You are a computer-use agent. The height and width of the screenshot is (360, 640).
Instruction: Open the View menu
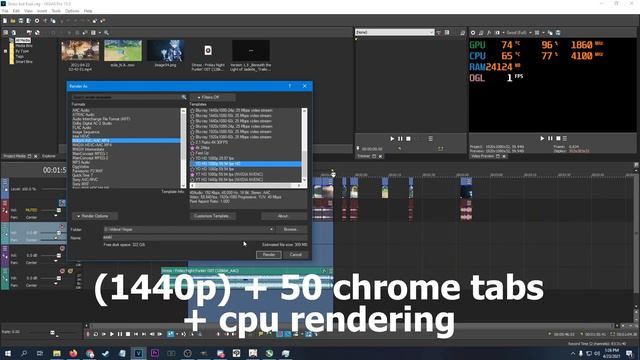(x=28, y=11)
